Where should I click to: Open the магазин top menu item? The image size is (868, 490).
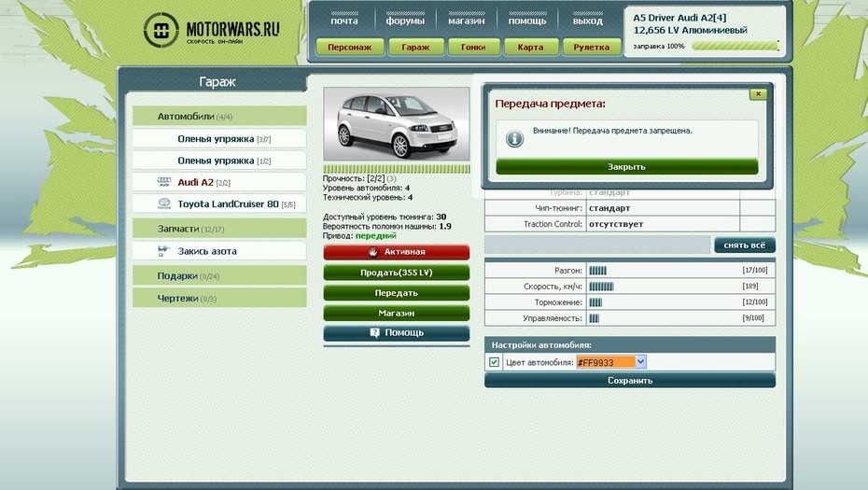point(466,21)
